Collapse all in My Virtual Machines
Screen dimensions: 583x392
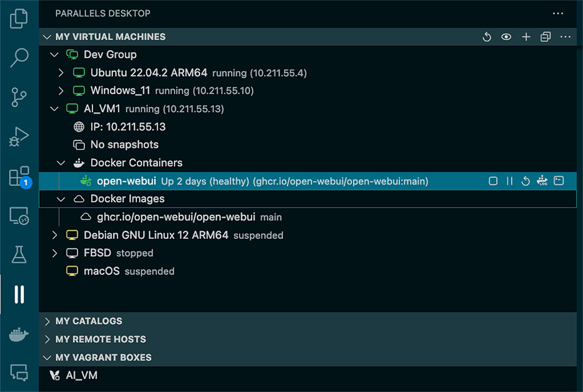pyautogui.click(x=545, y=37)
